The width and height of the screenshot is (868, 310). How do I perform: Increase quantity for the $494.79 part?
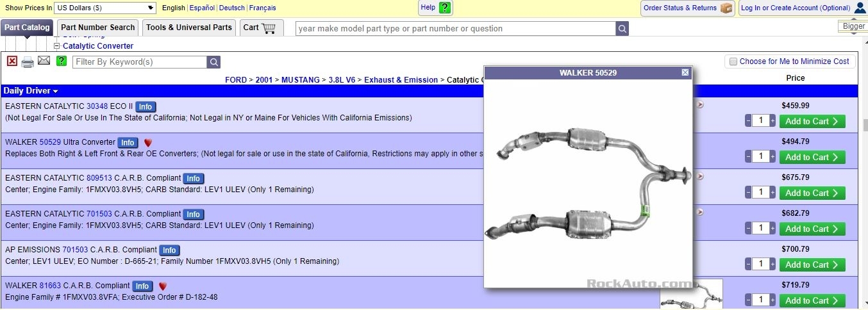click(x=772, y=156)
